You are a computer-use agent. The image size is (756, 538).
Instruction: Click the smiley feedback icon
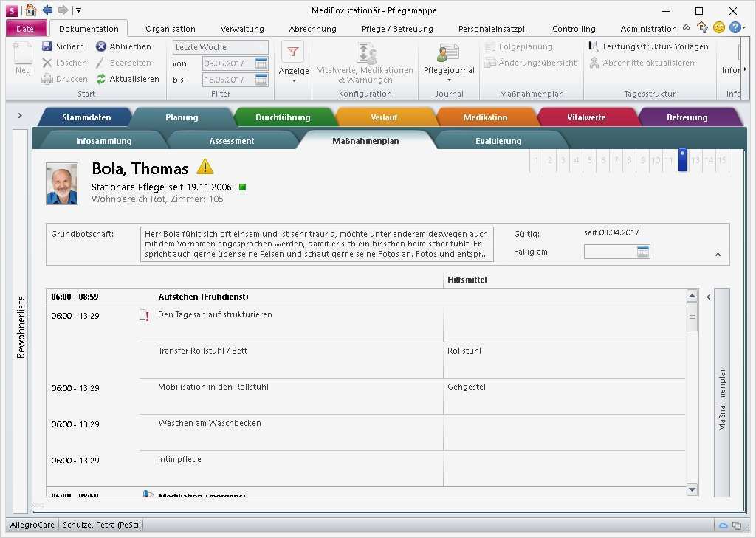(x=719, y=28)
